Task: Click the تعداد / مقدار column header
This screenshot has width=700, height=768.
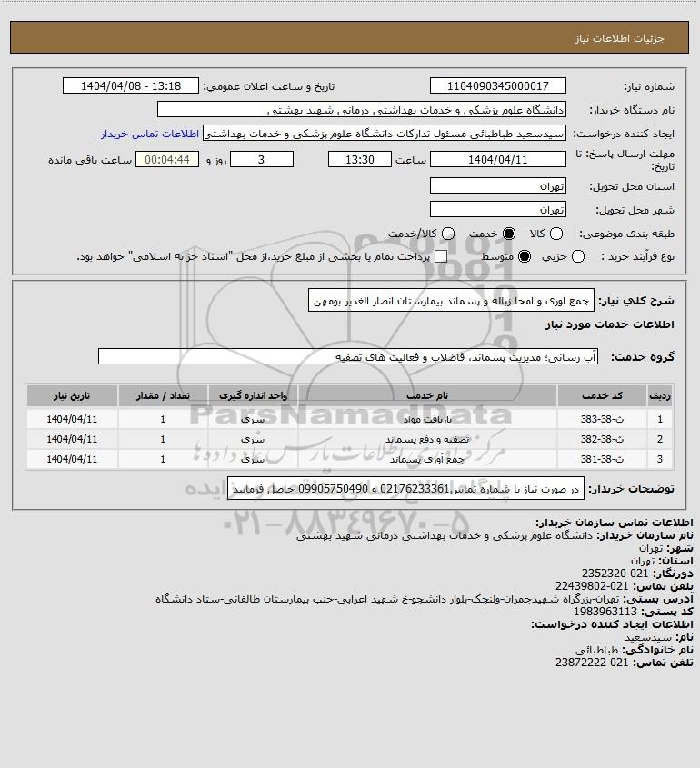Action: (x=163, y=395)
